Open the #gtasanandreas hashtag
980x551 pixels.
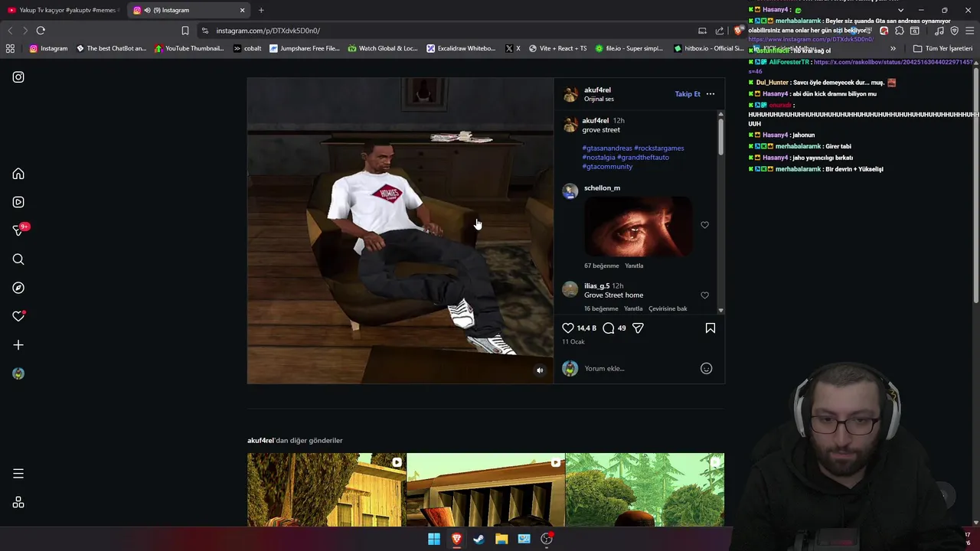click(x=606, y=148)
